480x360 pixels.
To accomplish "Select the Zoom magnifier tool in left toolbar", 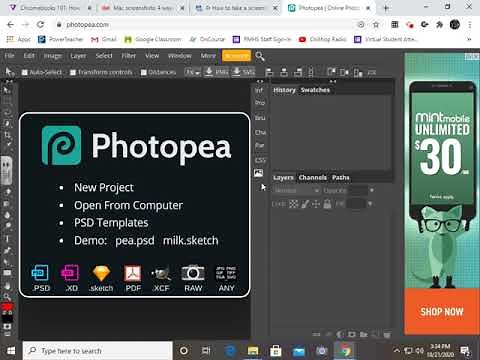I will (7, 296).
